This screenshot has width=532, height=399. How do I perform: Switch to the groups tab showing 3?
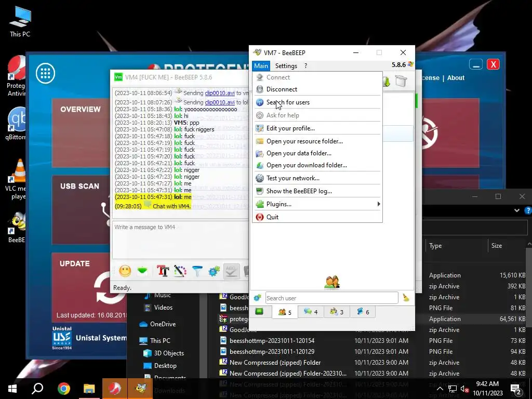[337, 312]
